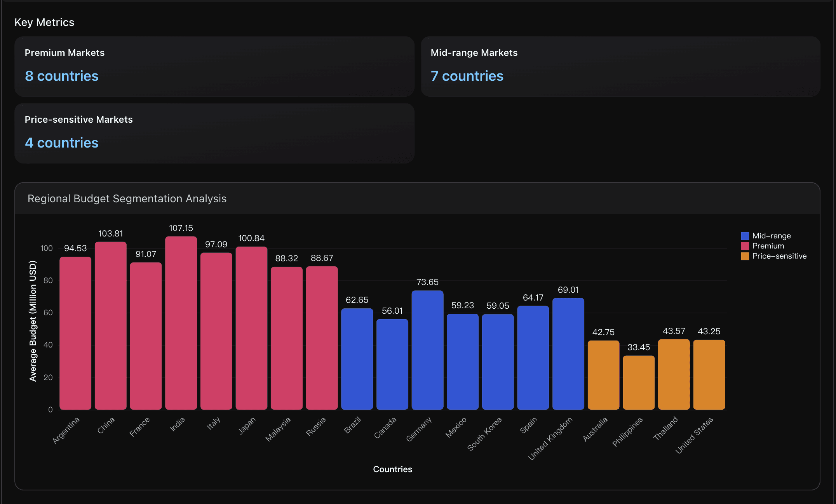836x504 pixels.
Task: Click the 8 countries link text
Action: click(62, 76)
